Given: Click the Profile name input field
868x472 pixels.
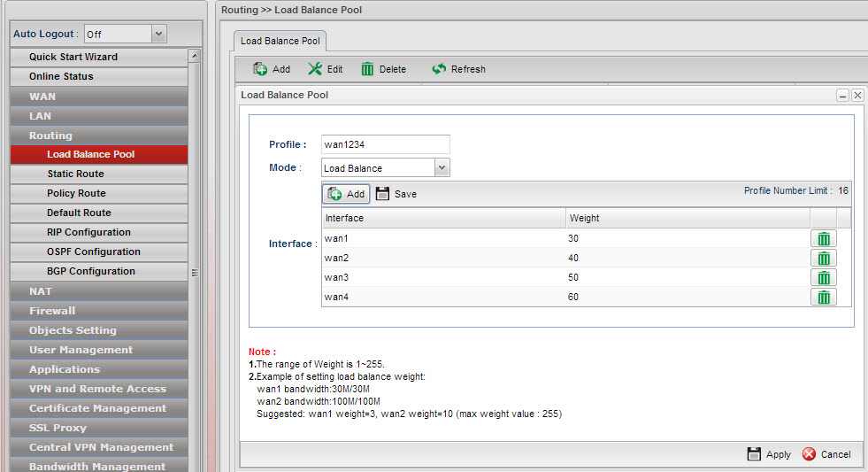Looking at the screenshot, I should point(385,144).
